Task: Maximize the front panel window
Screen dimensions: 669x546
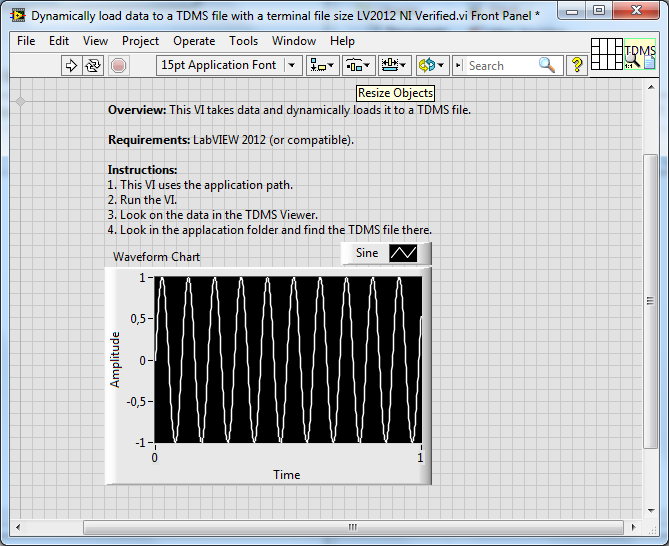Action: pyautogui.click(x=599, y=11)
